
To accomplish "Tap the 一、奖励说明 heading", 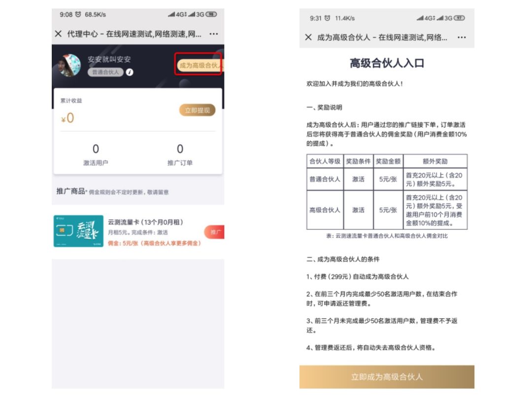I will coord(324,108).
